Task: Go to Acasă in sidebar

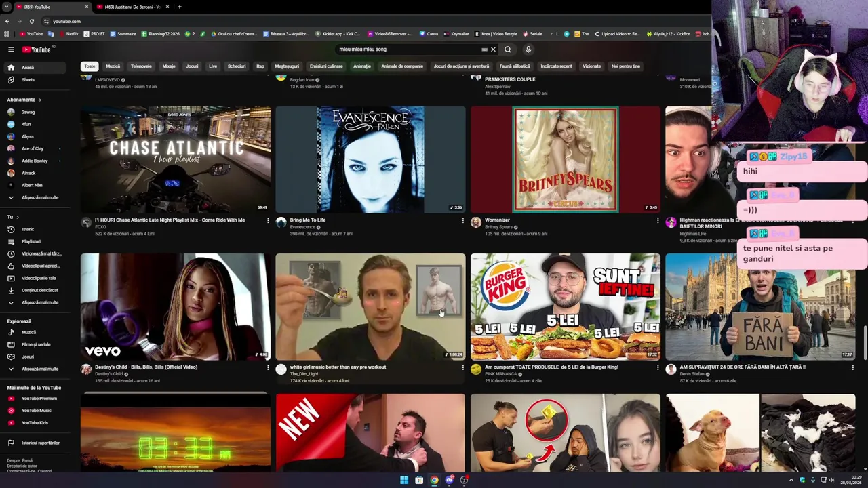Action: [x=33, y=68]
